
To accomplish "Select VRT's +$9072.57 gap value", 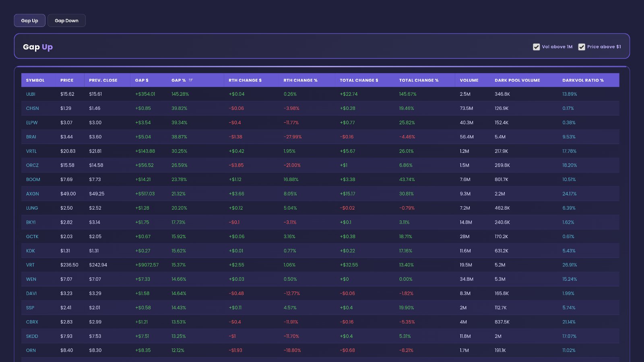I will (147, 265).
